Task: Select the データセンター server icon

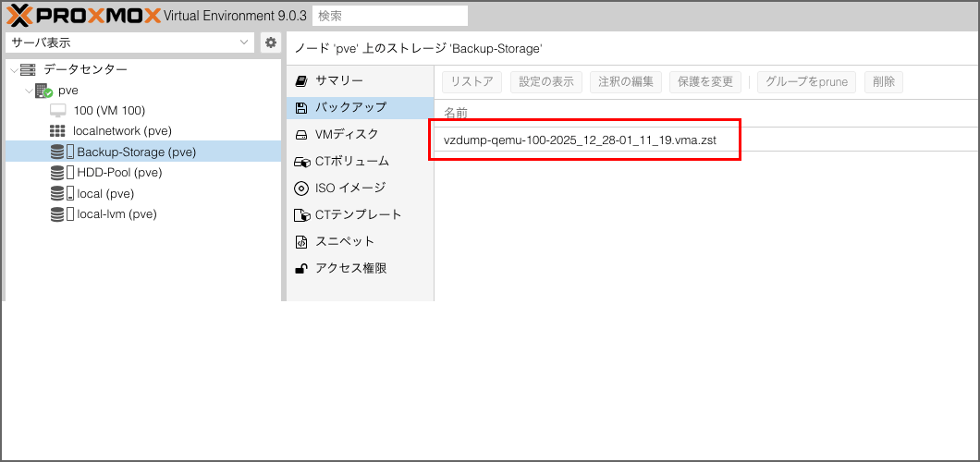Action: 28,69
